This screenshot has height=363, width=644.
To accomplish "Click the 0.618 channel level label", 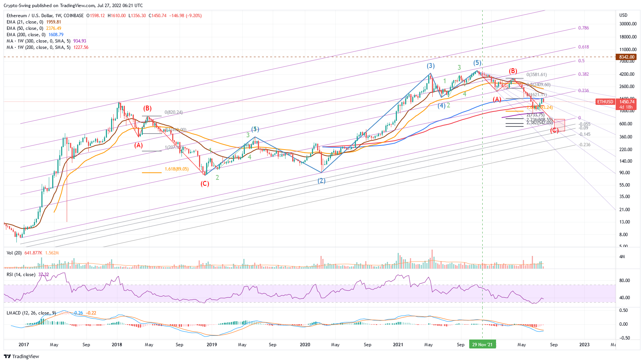I will (583, 47).
